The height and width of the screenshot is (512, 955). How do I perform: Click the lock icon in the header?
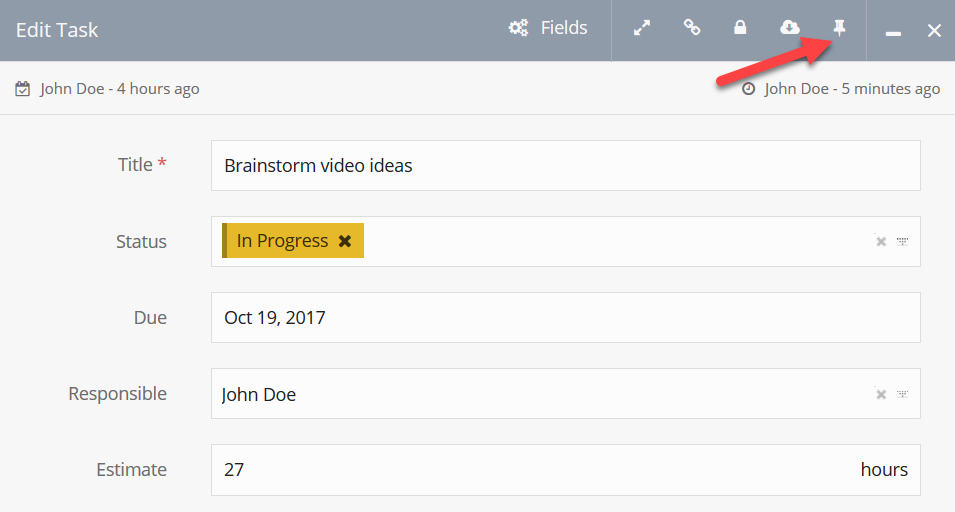pos(740,28)
